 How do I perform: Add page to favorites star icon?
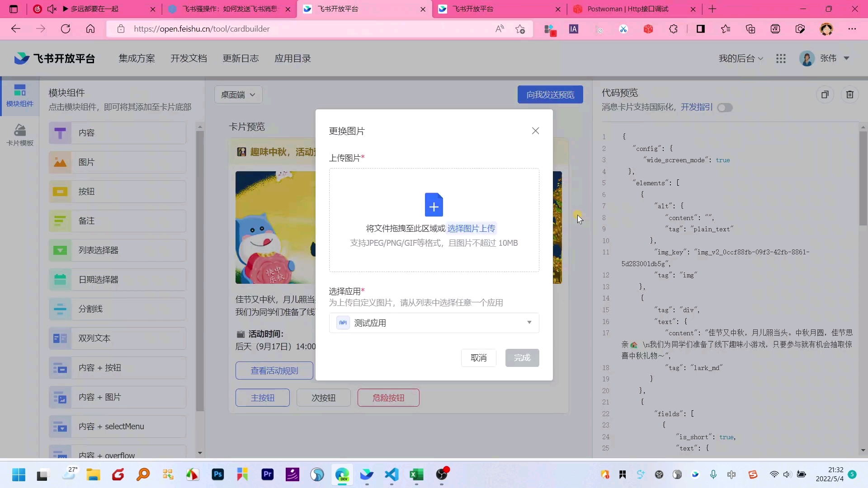click(520, 29)
